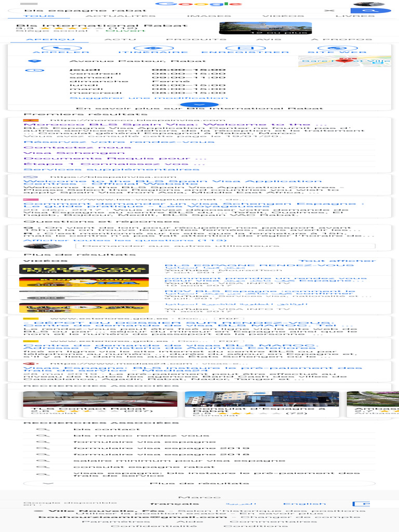Open Visas Espagne Medias24 result
The image size is (399, 532).
coord(193,369)
